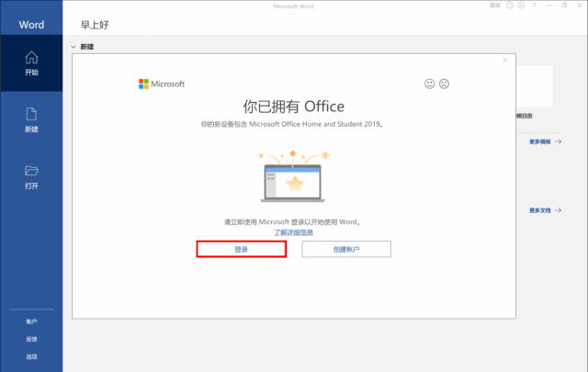Restore down the Word window
The width and height of the screenshot is (588, 372).
pos(564,6)
